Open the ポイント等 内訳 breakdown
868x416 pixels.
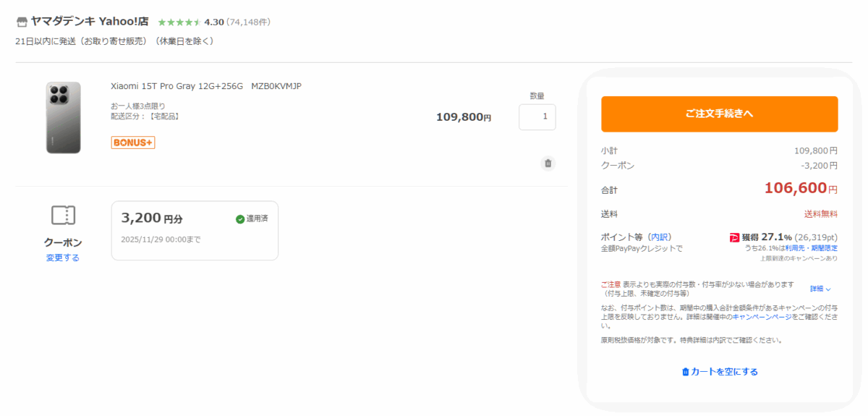pos(659,237)
